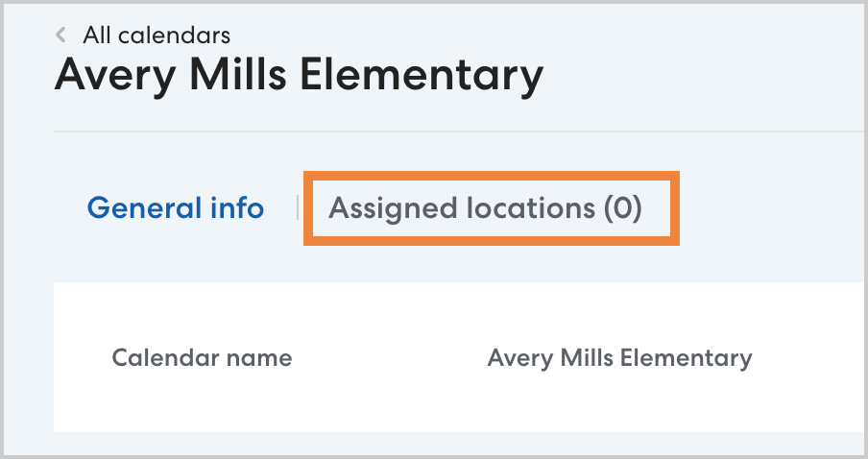The height and width of the screenshot is (459, 868).
Task: Select the Calendar name field label
Action: tap(202, 358)
